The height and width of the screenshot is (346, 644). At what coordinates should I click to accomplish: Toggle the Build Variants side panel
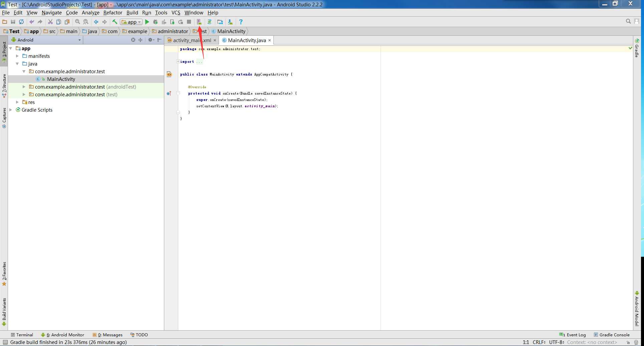[4, 312]
